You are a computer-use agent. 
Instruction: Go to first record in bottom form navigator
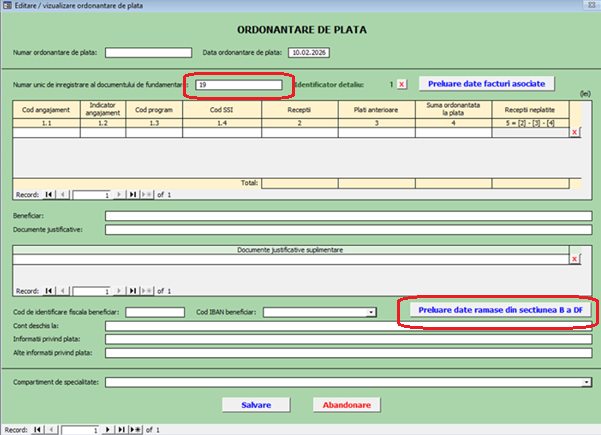pos(37,430)
